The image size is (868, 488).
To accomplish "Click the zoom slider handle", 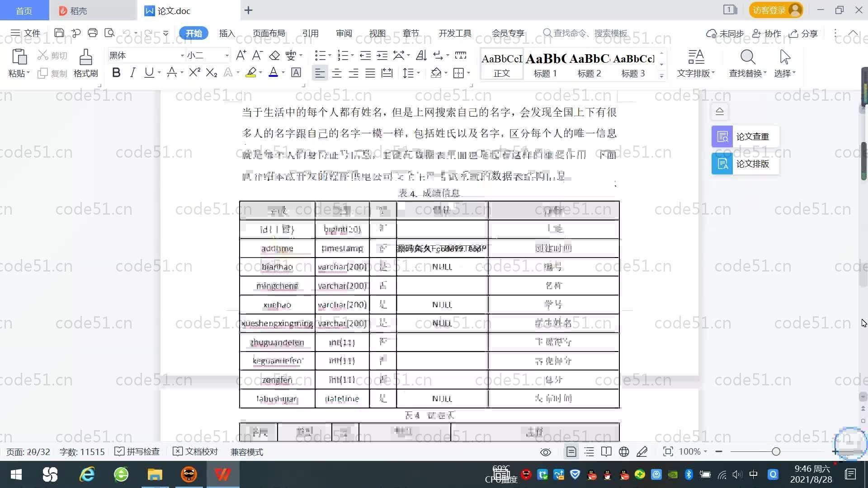I will pyautogui.click(x=776, y=451).
